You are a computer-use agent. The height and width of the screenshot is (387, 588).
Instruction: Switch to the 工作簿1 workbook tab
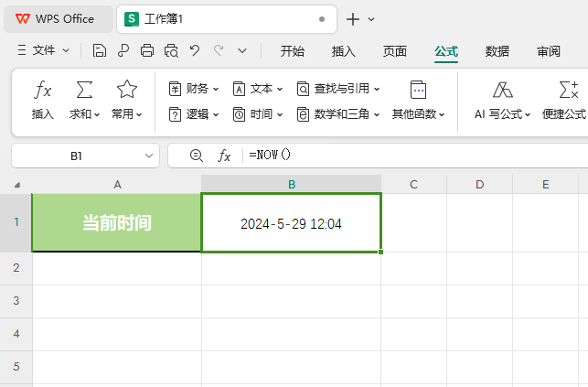227,19
